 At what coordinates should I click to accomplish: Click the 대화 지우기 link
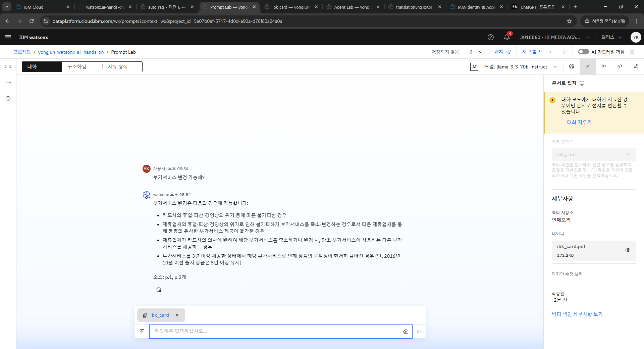click(x=579, y=122)
